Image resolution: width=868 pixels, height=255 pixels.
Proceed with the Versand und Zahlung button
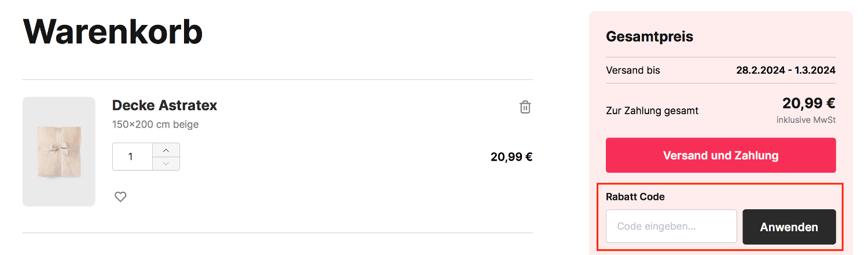(720, 155)
